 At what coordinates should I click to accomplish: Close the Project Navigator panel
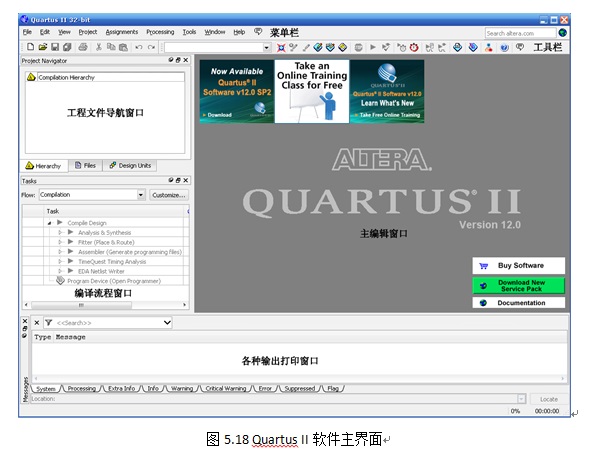(186, 60)
